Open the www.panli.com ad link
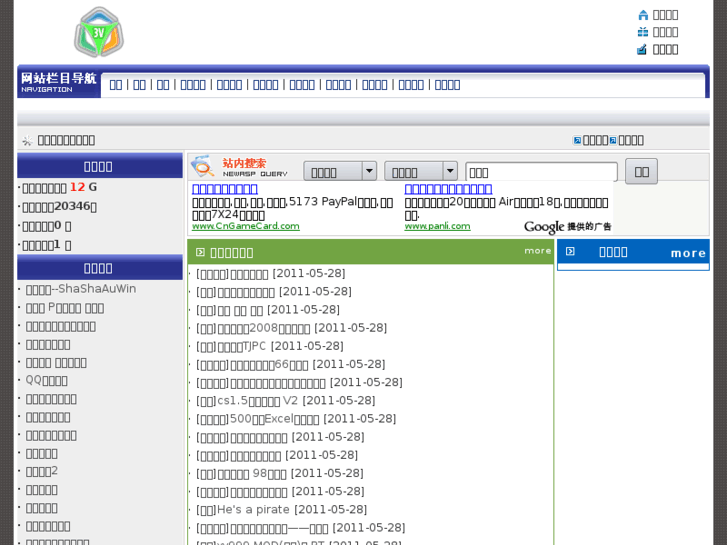This screenshot has height=545, width=727. (437, 226)
